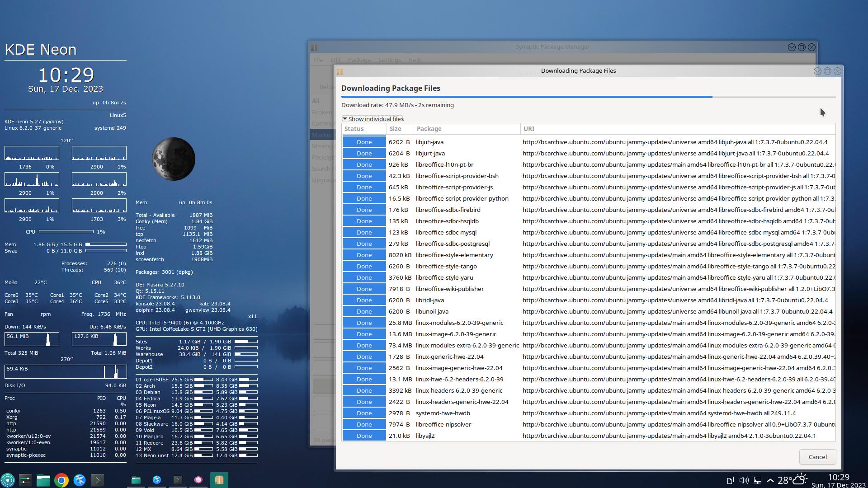This screenshot has width=868, height=488.
Task: Open the KDE application launcher
Action: pyautogui.click(x=8, y=480)
